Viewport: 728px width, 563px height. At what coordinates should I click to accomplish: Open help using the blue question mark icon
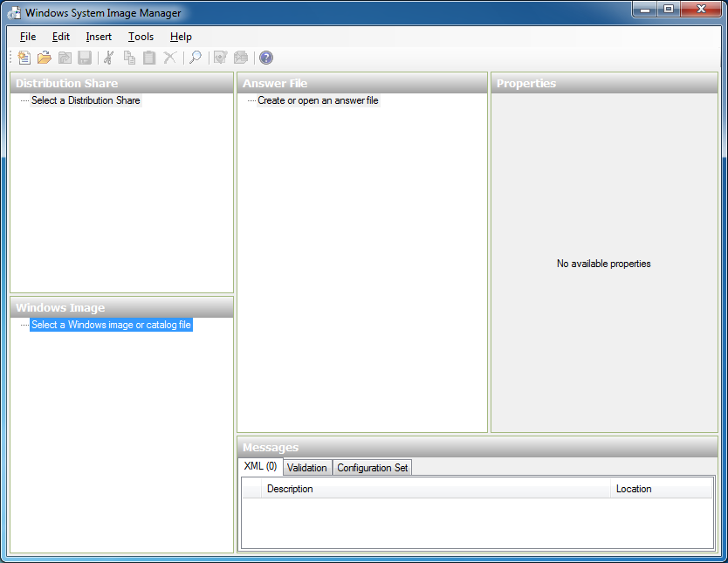266,58
